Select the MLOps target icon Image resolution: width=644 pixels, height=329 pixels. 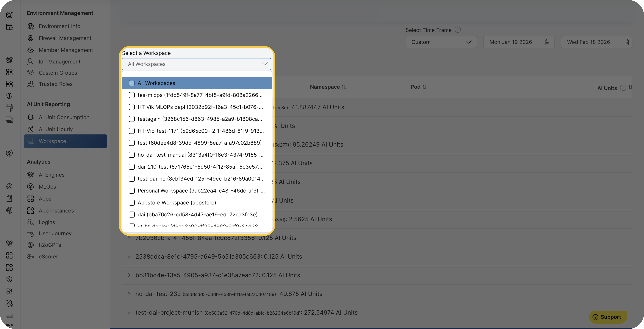[x=30, y=187]
